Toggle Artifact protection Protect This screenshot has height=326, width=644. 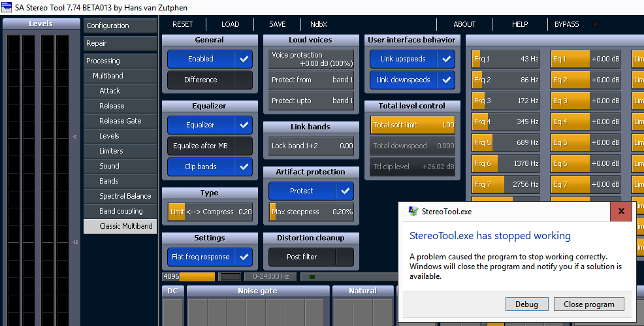[x=312, y=191]
